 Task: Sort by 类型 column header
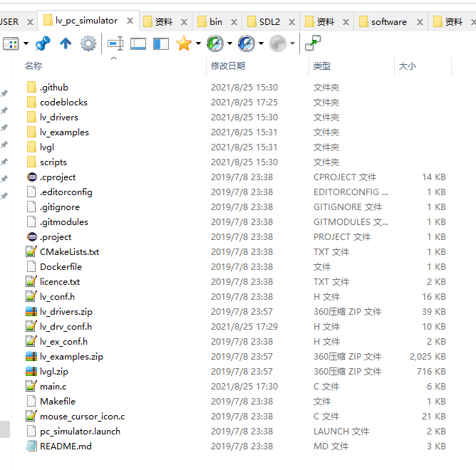(x=322, y=66)
